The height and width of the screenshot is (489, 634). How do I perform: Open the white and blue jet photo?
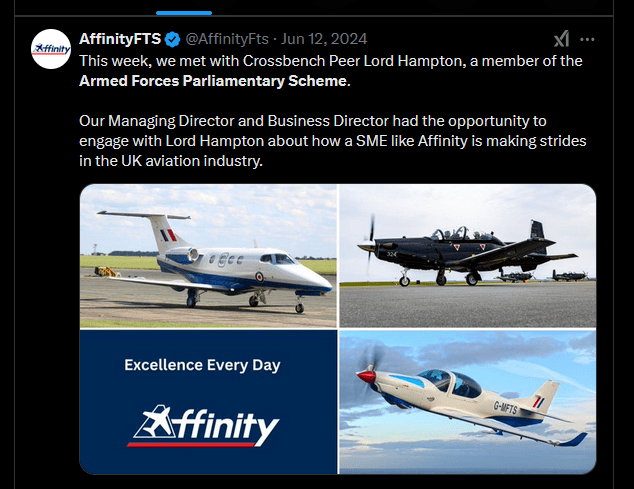[x=208, y=256]
